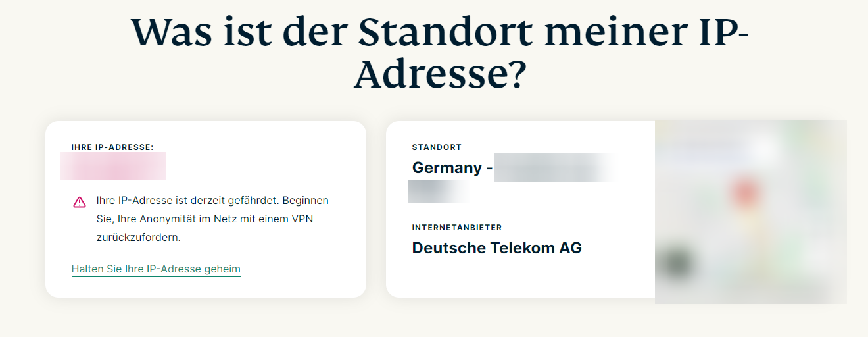Click the blurred map thumbnail

point(750,212)
